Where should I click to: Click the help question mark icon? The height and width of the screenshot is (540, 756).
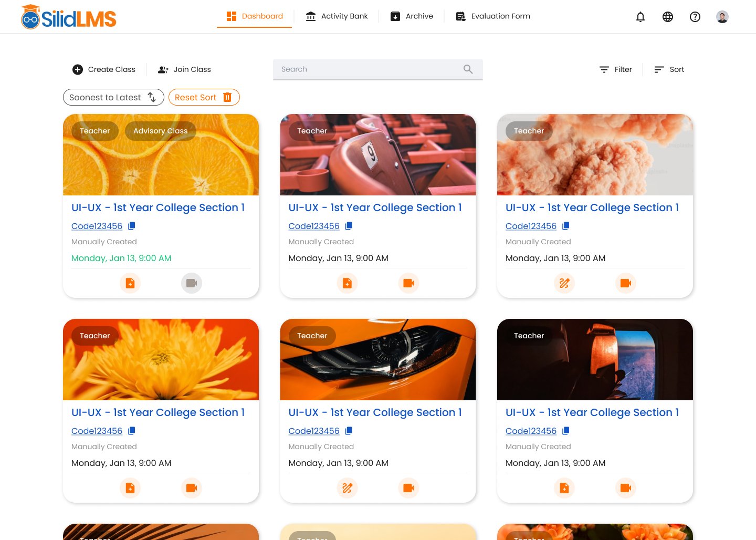(x=695, y=17)
